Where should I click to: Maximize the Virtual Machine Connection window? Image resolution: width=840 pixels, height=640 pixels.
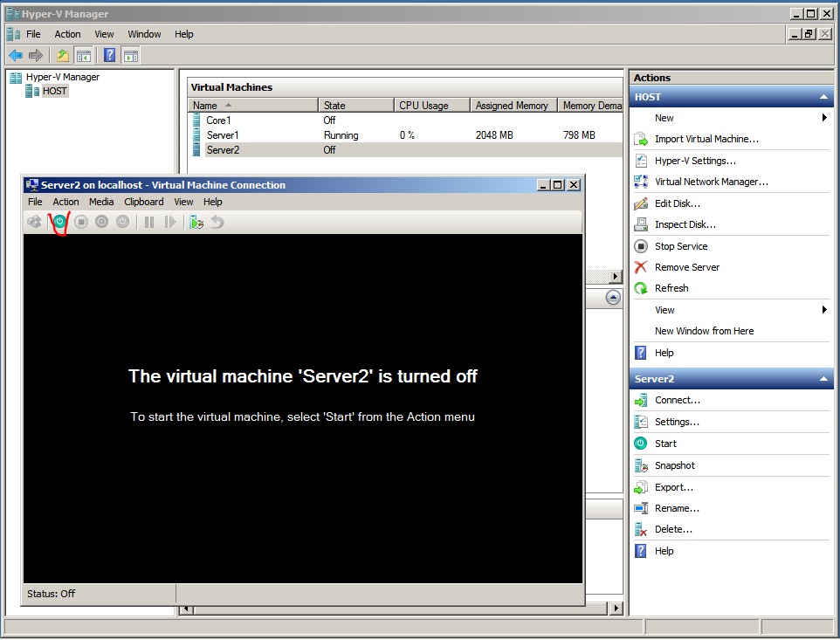(x=558, y=185)
